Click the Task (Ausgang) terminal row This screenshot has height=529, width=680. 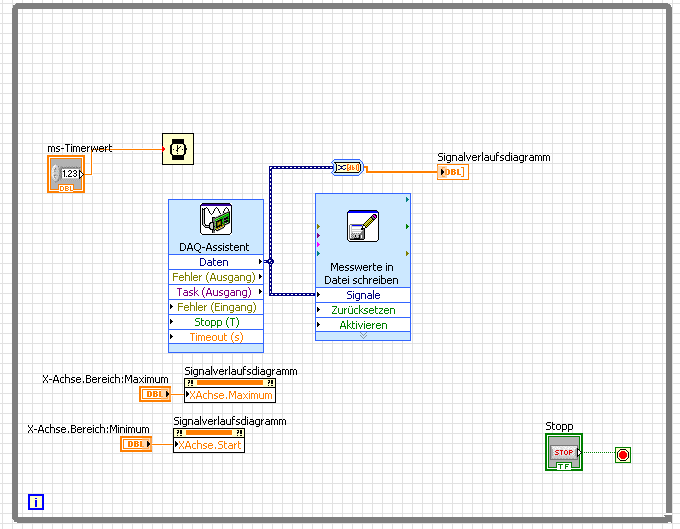216,292
